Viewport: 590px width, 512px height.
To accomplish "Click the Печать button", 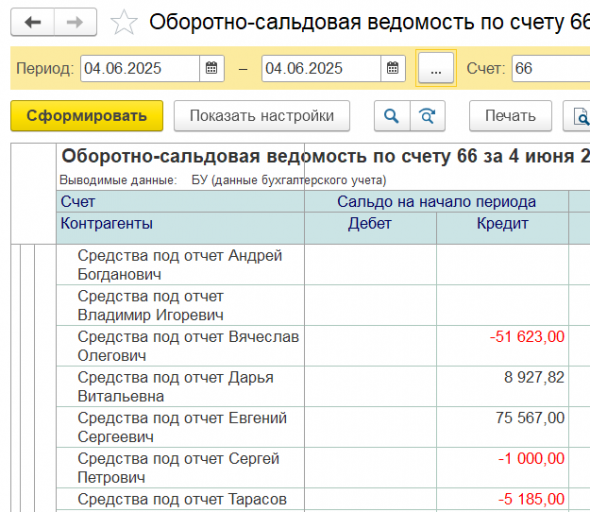I will coord(510,116).
